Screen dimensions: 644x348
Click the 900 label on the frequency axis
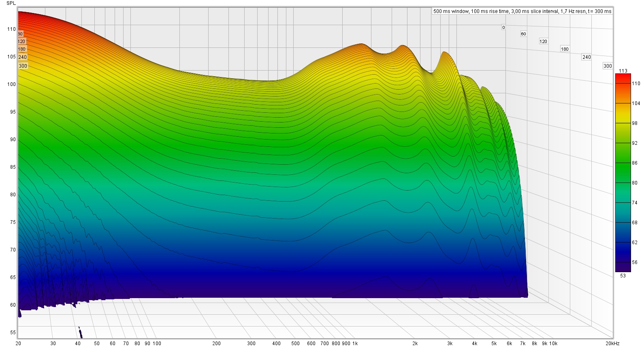click(x=346, y=344)
